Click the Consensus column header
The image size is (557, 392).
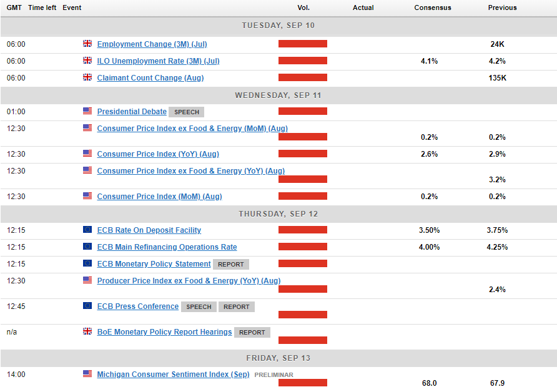click(x=432, y=8)
